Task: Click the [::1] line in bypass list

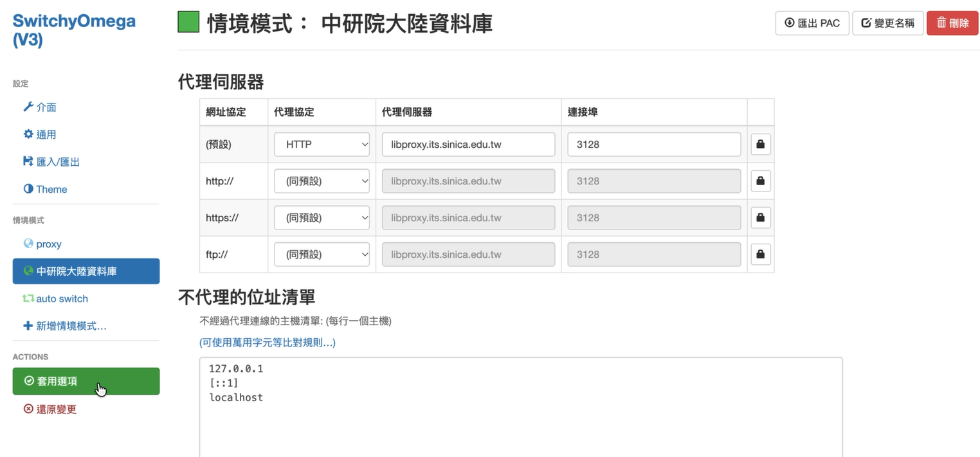Action: [223, 383]
